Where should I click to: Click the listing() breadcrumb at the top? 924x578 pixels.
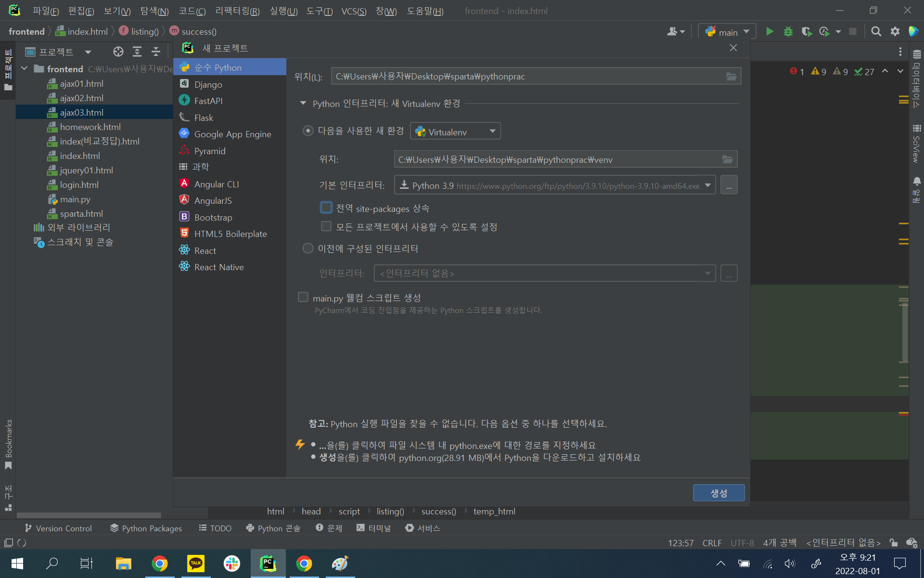[x=139, y=31]
